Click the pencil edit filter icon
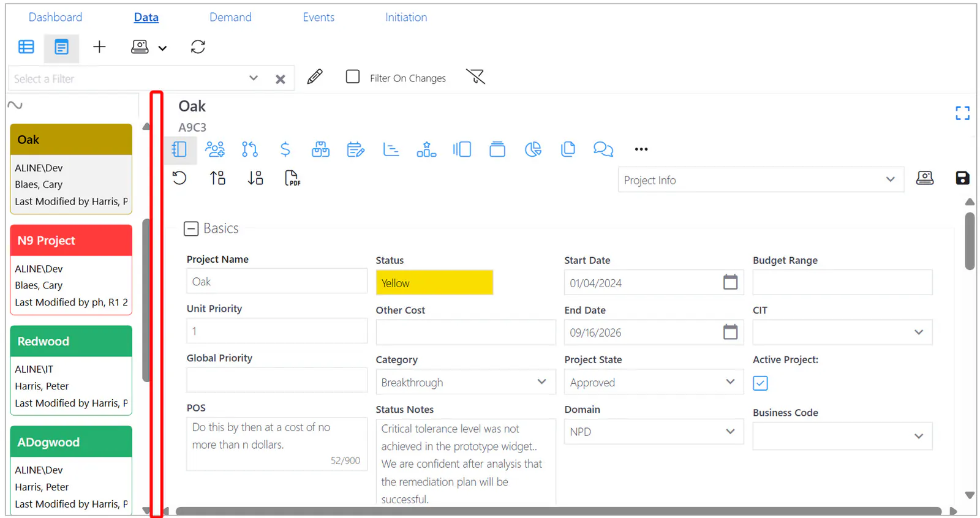 [315, 77]
